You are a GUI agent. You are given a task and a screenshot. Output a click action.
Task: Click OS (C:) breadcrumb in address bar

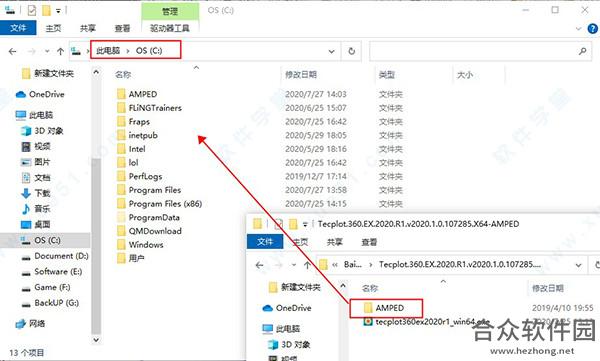(x=149, y=51)
